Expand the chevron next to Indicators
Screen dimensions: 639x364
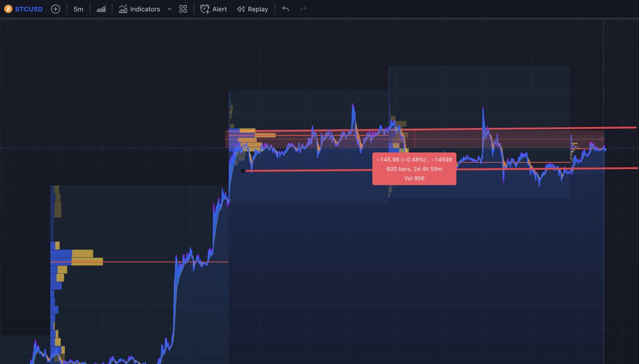[x=169, y=9]
